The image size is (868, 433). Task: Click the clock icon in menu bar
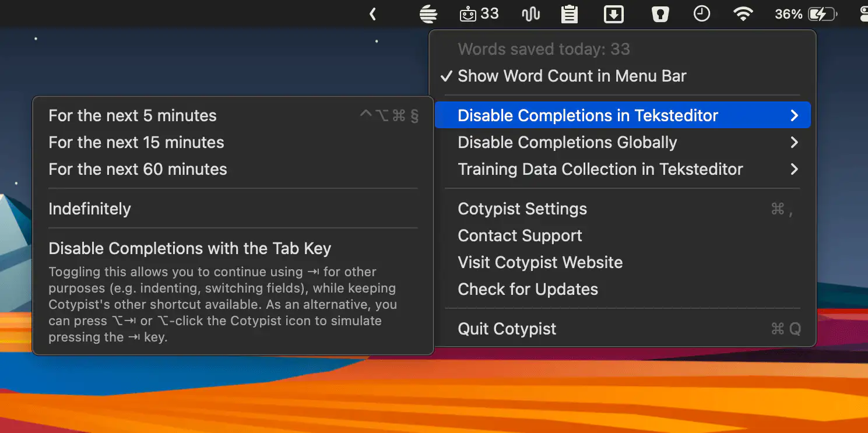click(701, 14)
